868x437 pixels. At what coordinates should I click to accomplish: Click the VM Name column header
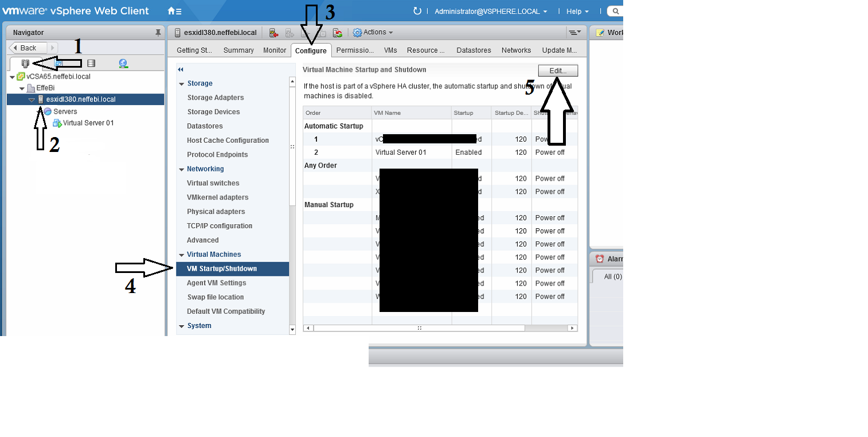tap(411, 113)
